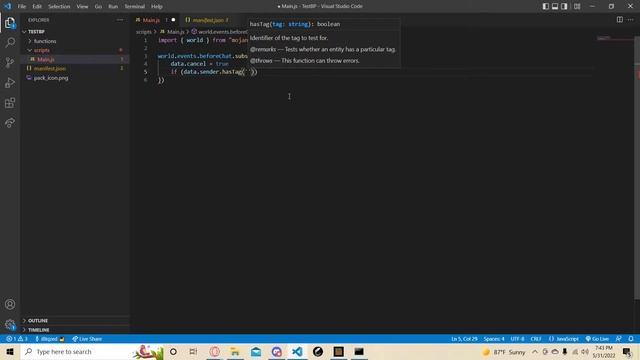Open the volume icon in system tray
The width and height of the screenshot is (640, 360).
[x=584, y=352]
